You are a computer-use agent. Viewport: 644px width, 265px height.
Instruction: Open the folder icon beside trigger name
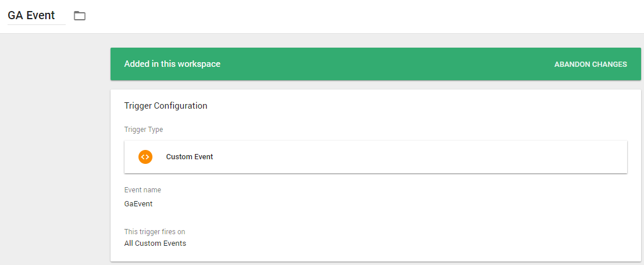click(x=80, y=16)
